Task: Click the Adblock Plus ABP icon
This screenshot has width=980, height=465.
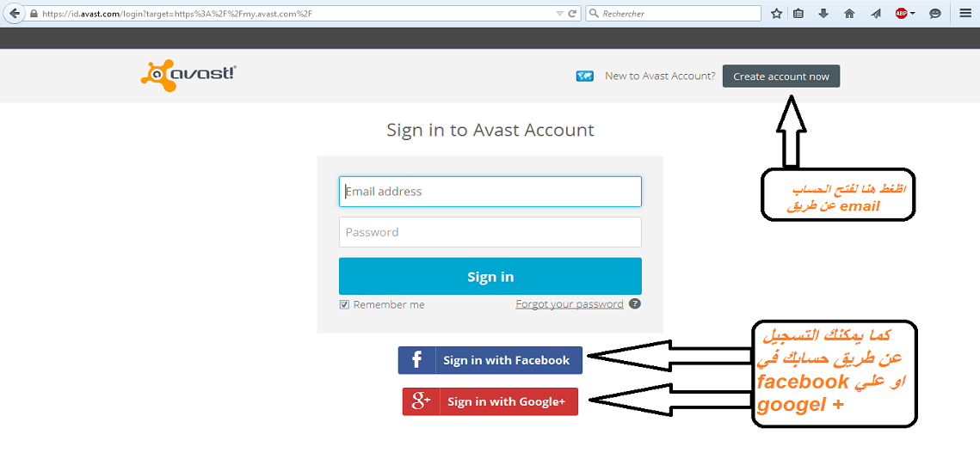Action: point(901,13)
